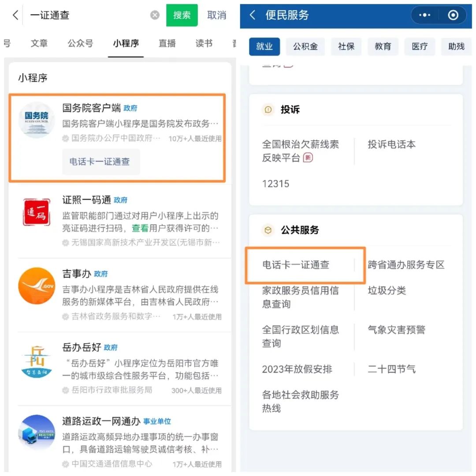Viewport: 476px width, 476px height.
Task: Select the 医疗 category tab
Action: point(420,47)
